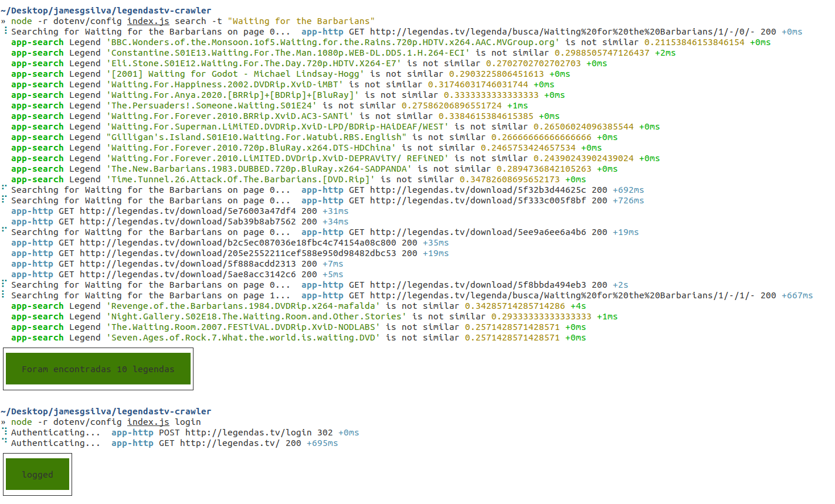Click 'index.js' in the login command
This screenshot has height=504, width=835.
click(148, 422)
